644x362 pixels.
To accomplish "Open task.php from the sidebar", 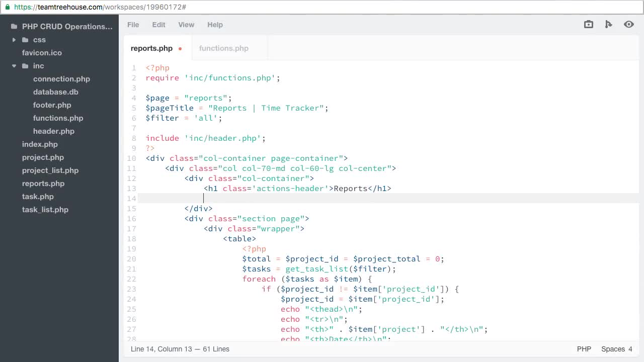I will point(38,197).
